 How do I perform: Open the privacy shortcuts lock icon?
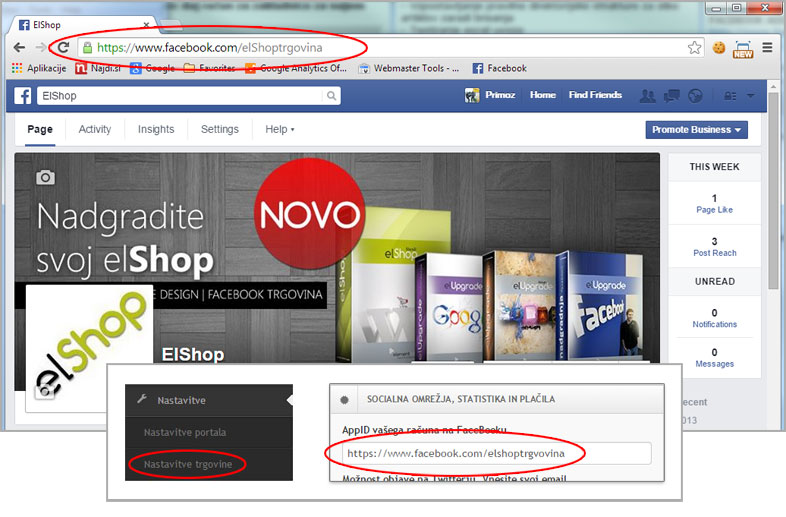tap(730, 96)
